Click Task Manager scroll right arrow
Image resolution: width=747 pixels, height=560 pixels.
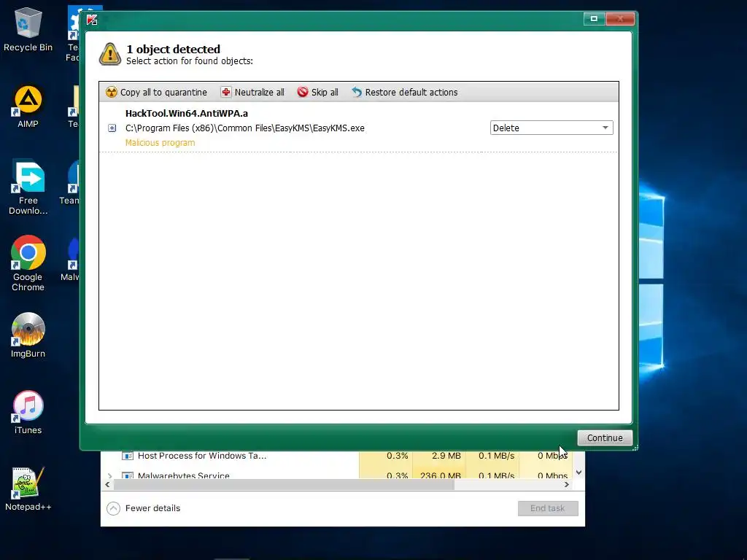point(566,485)
